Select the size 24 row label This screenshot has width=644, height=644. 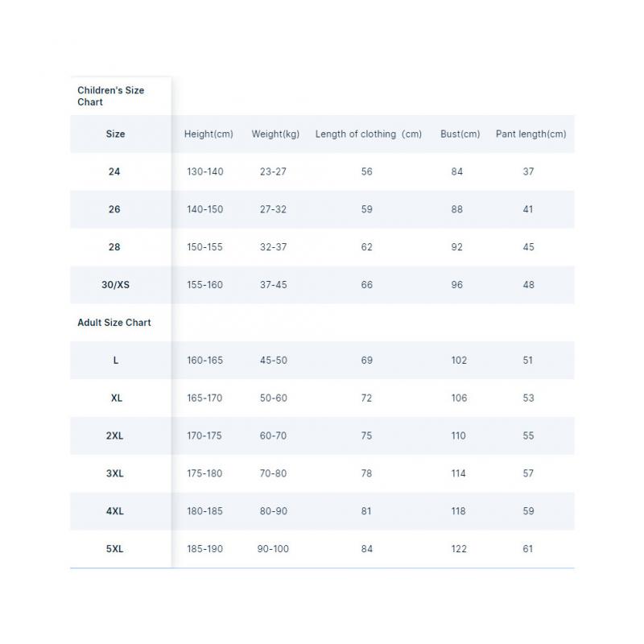click(x=114, y=171)
